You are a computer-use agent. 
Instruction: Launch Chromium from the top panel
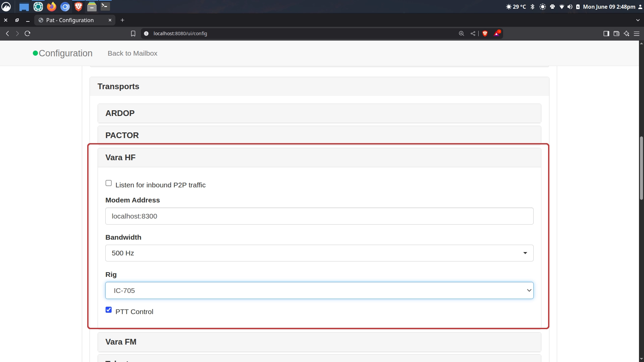(65, 6)
